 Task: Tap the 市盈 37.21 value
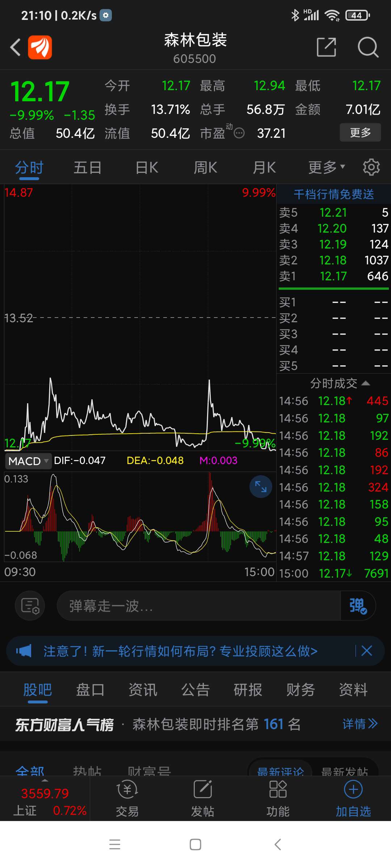point(272,133)
